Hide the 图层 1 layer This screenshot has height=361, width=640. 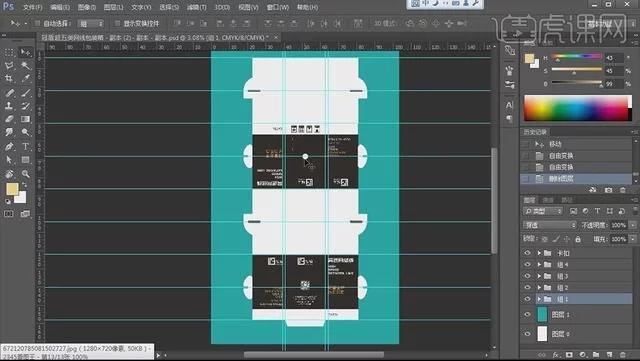coord(527,314)
